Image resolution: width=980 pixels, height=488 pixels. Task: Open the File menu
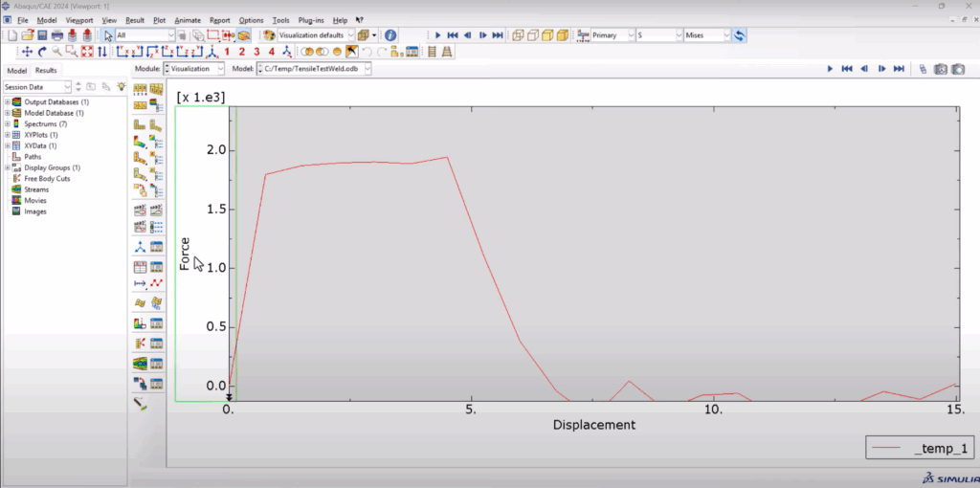point(23,20)
